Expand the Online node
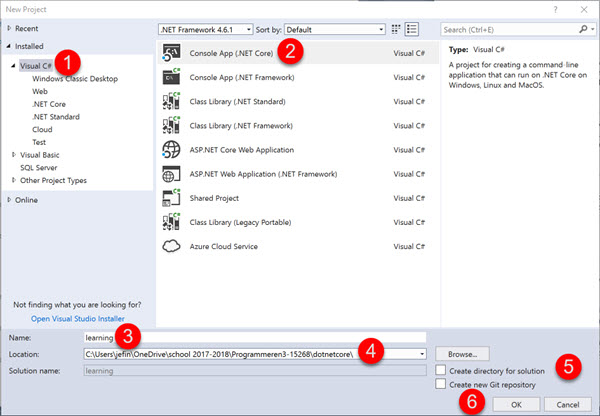600x416 pixels. point(9,199)
